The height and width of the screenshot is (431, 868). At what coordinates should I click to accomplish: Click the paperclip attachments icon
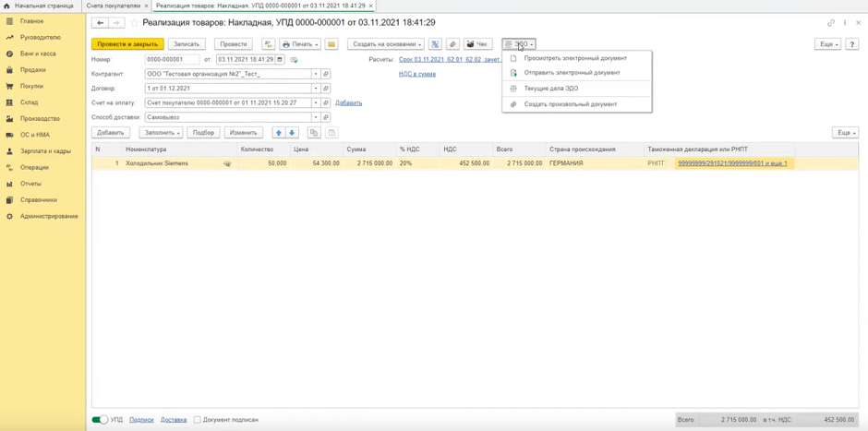(x=452, y=44)
